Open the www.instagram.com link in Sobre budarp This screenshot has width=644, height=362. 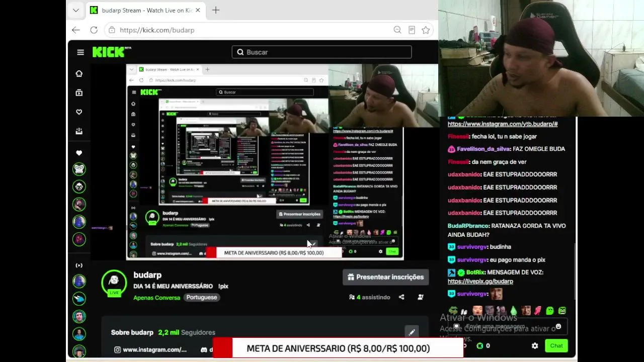tap(150, 350)
